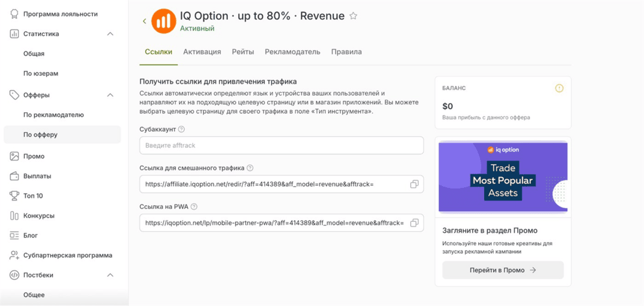Click help icon beside Ссылка на PWA
The width and height of the screenshot is (644, 306).
click(194, 206)
